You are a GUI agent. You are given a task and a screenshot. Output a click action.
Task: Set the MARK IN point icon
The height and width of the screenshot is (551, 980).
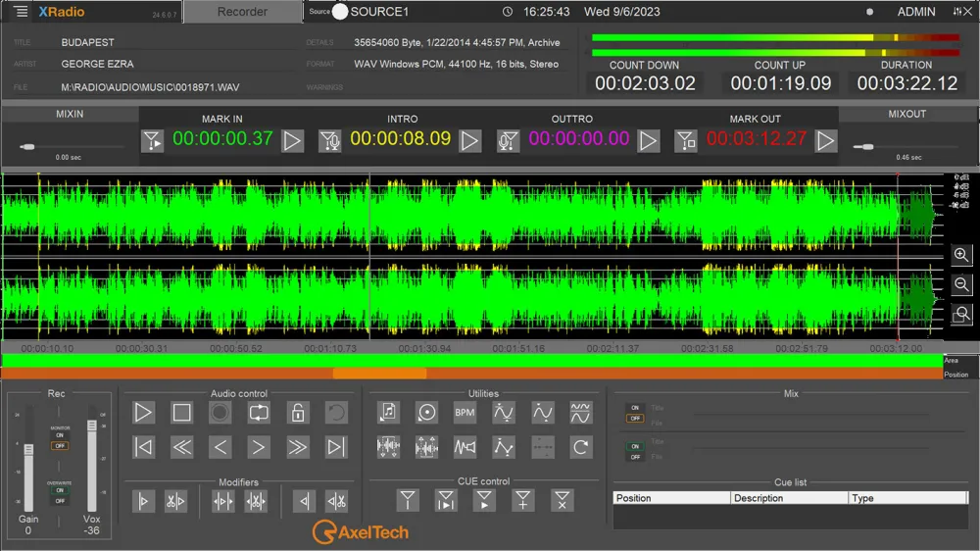click(x=152, y=141)
